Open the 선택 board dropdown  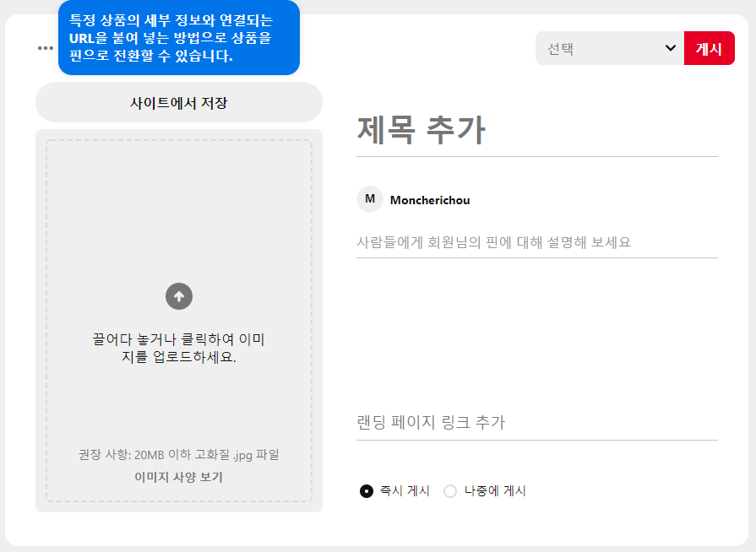[x=609, y=48]
